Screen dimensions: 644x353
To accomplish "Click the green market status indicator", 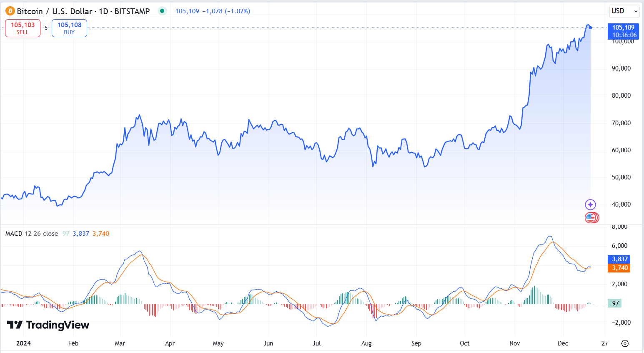I will point(162,11).
